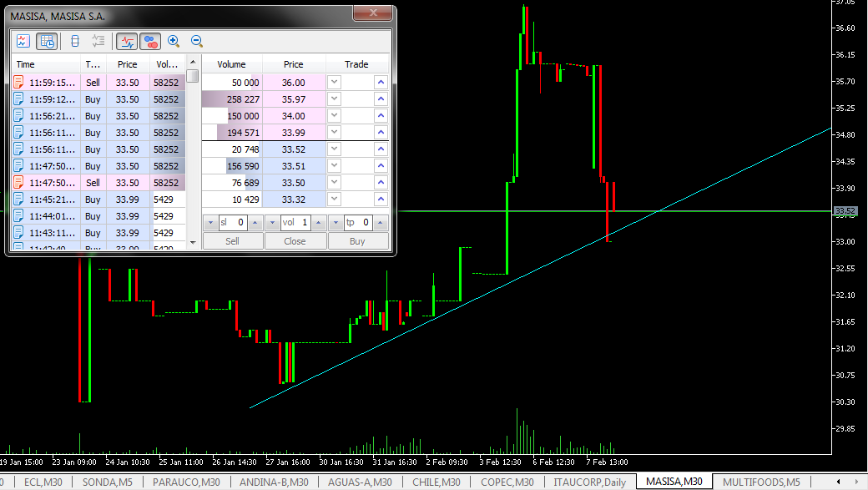The height and width of the screenshot is (490, 868).
Task: Toggle the blue and red circles volume button
Action: [150, 41]
